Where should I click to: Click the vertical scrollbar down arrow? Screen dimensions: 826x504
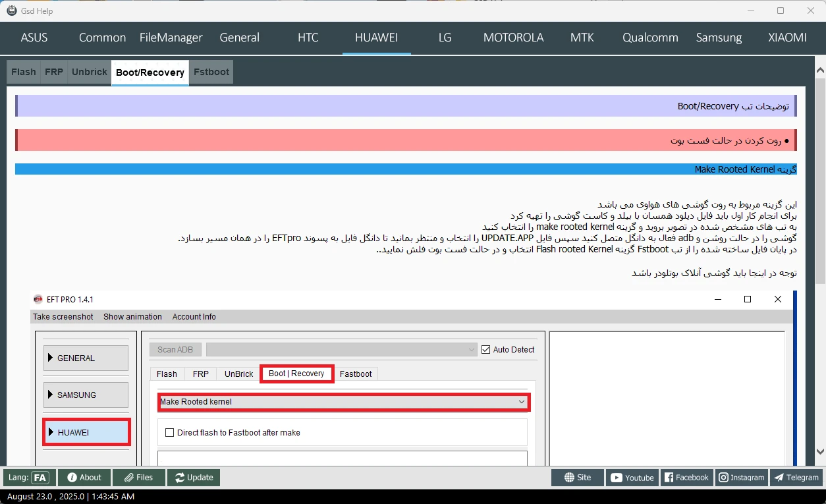point(820,451)
